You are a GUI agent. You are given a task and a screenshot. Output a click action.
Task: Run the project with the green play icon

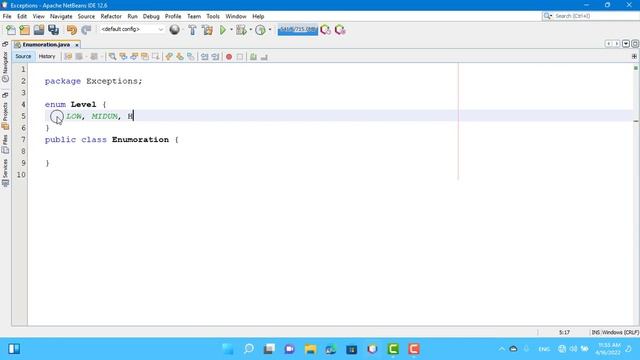223,30
